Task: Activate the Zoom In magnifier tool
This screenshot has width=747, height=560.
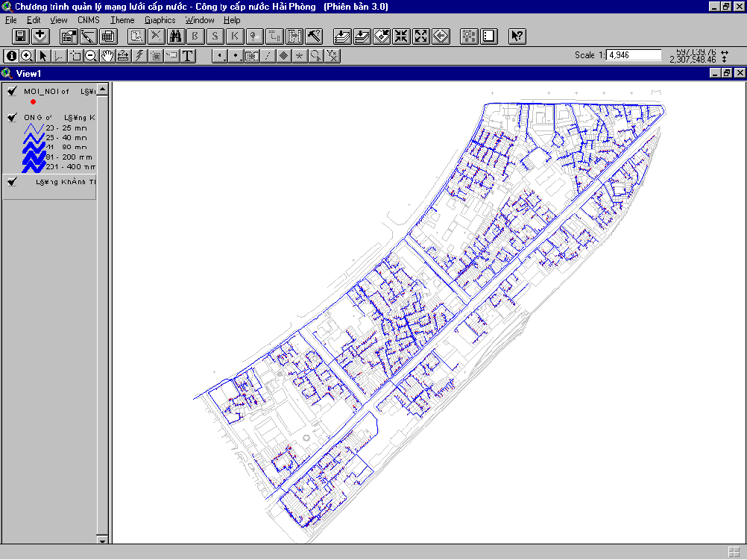Action: pyautogui.click(x=27, y=56)
